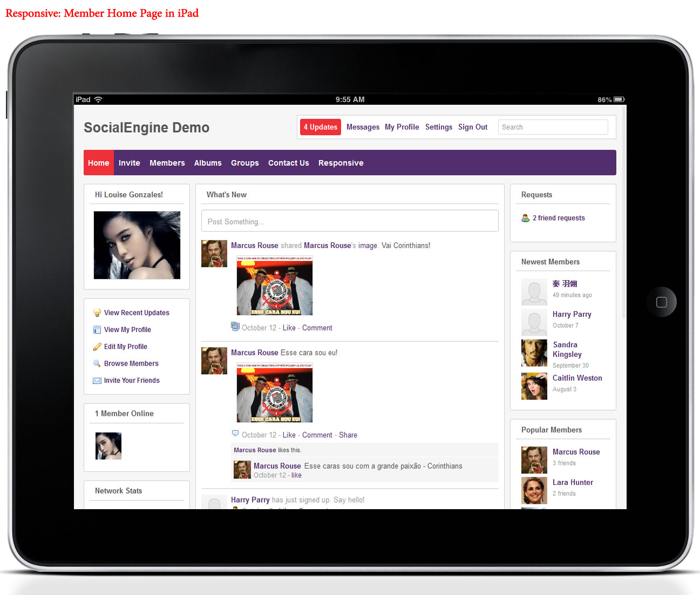Screen dimensions: 700x595
Task: Open Messages from the top menu
Action: click(x=363, y=127)
